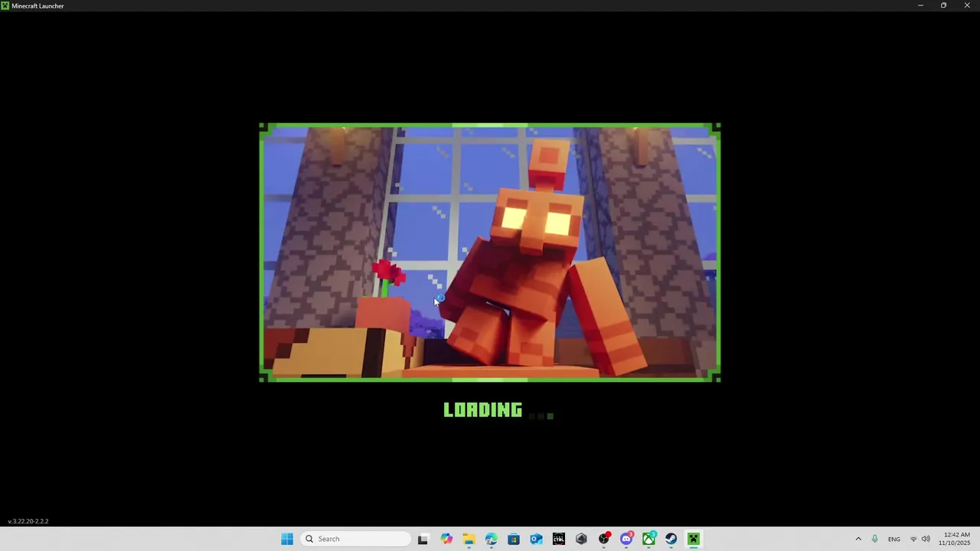The width and height of the screenshot is (980, 551).
Task: Click the microphone icon in the system tray
Action: (874, 539)
